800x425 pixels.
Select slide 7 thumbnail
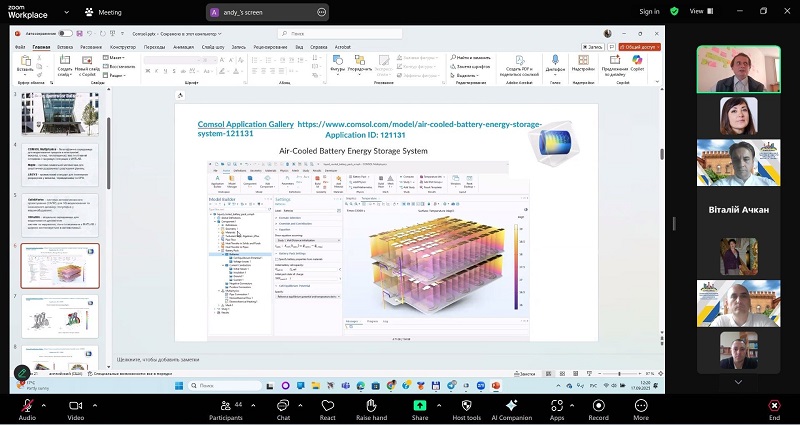(60, 316)
